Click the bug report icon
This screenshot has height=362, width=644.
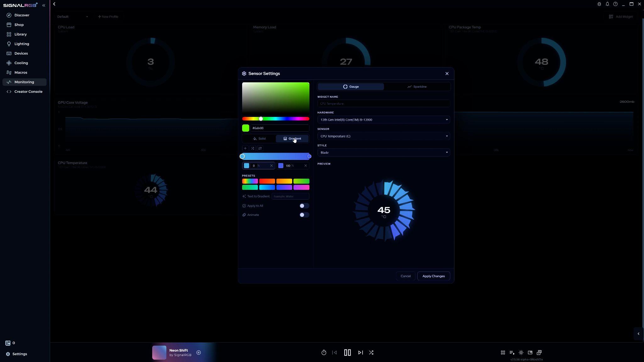599,4
